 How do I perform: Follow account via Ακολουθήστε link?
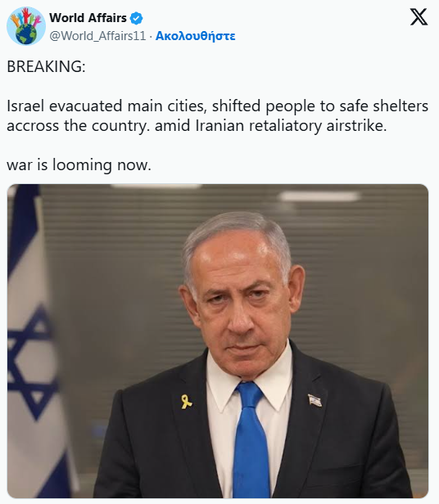click(196, 36)
